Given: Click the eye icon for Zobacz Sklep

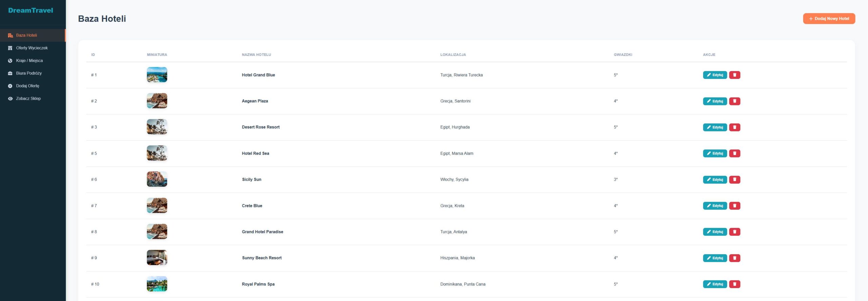Looking at the screenshot, I should coord(10,99).
